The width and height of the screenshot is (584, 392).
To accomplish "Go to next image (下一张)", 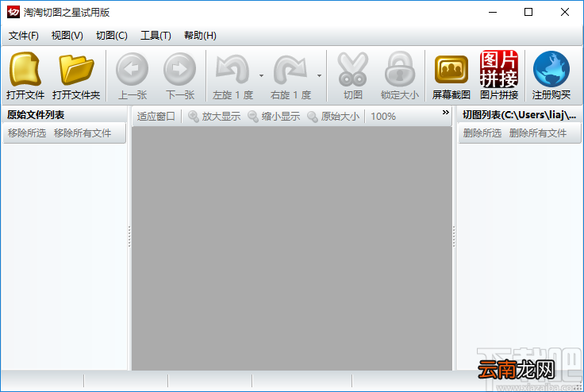I will point(180,75).
